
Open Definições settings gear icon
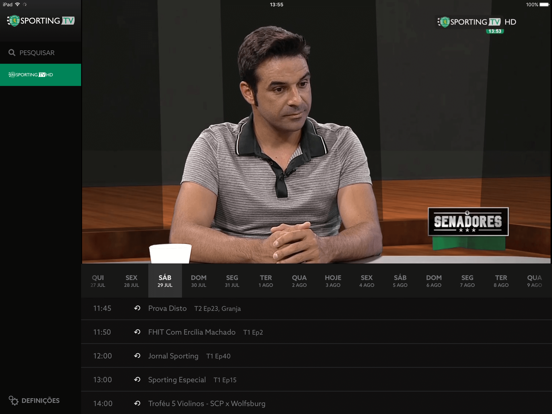[x=13, y=401]
